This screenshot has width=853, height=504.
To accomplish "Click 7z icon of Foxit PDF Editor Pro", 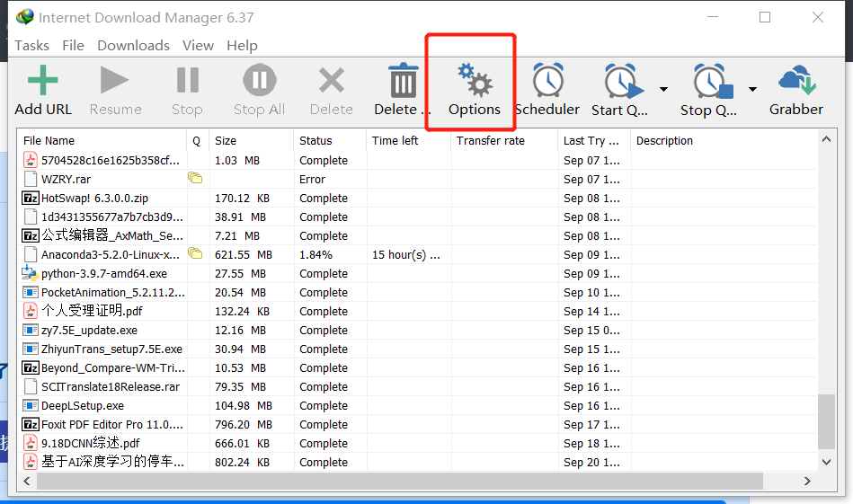I will click(31, 424).
